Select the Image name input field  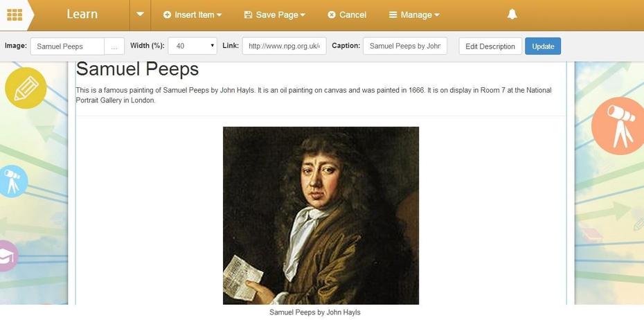pyautogui.click(x=67, y=46)
